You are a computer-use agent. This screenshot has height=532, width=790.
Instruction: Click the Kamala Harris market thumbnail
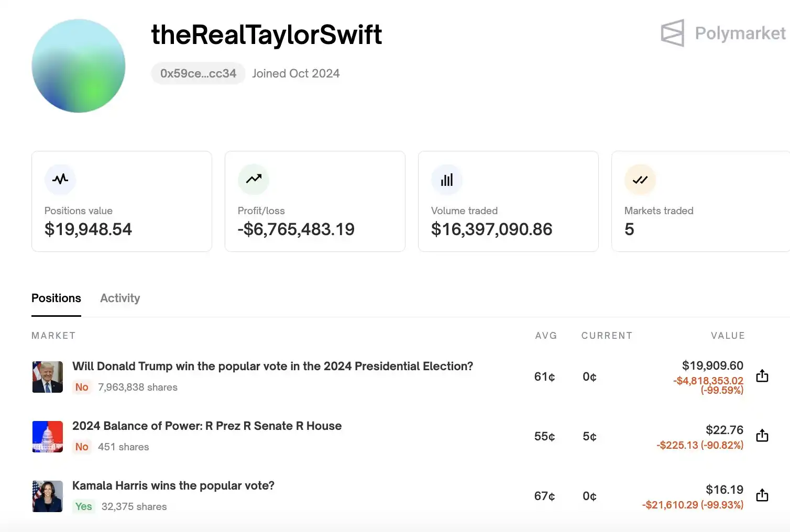click(48, 496)
